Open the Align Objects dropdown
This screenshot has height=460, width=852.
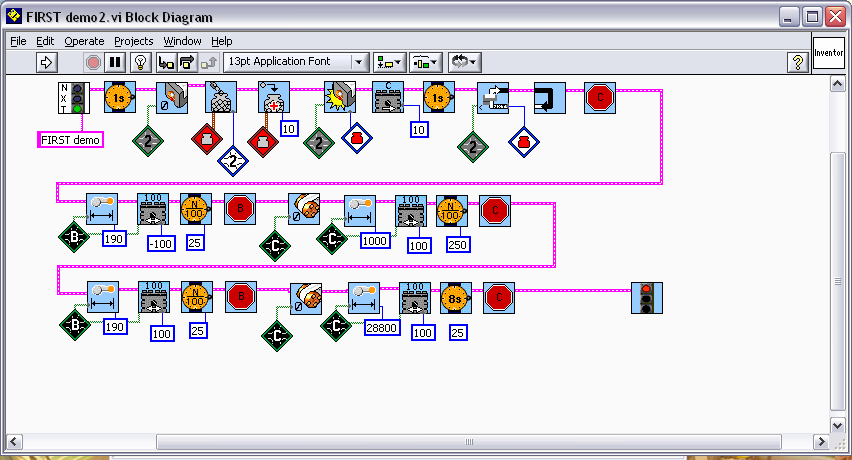390,62
